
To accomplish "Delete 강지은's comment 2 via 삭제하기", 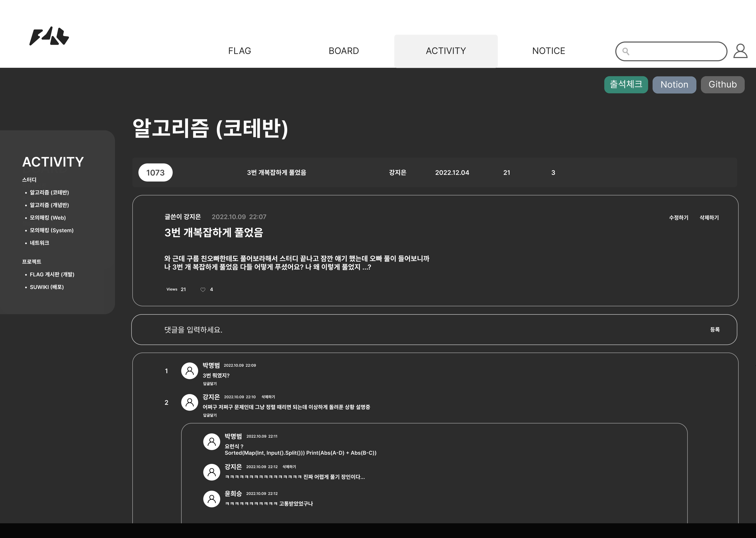I will click(x=268, y=397).
